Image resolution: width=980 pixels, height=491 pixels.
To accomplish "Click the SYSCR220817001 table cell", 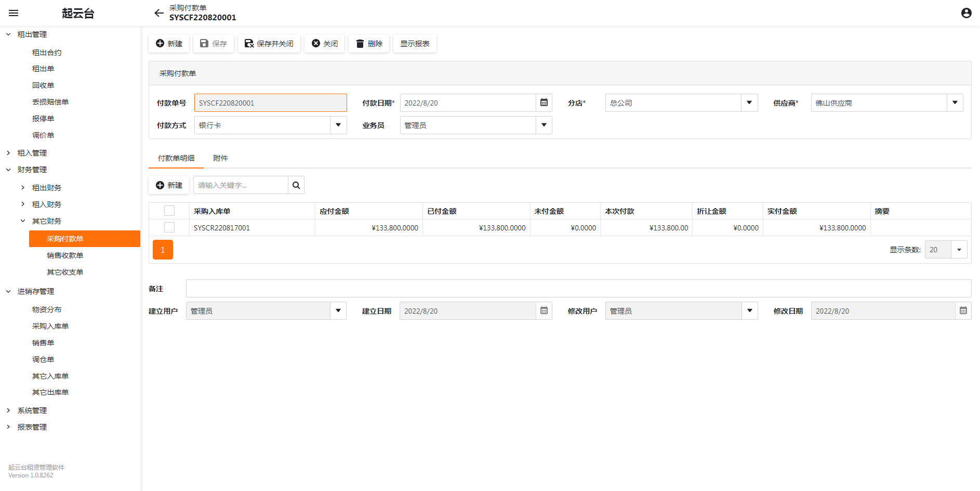I will click(x=253, y=228).
